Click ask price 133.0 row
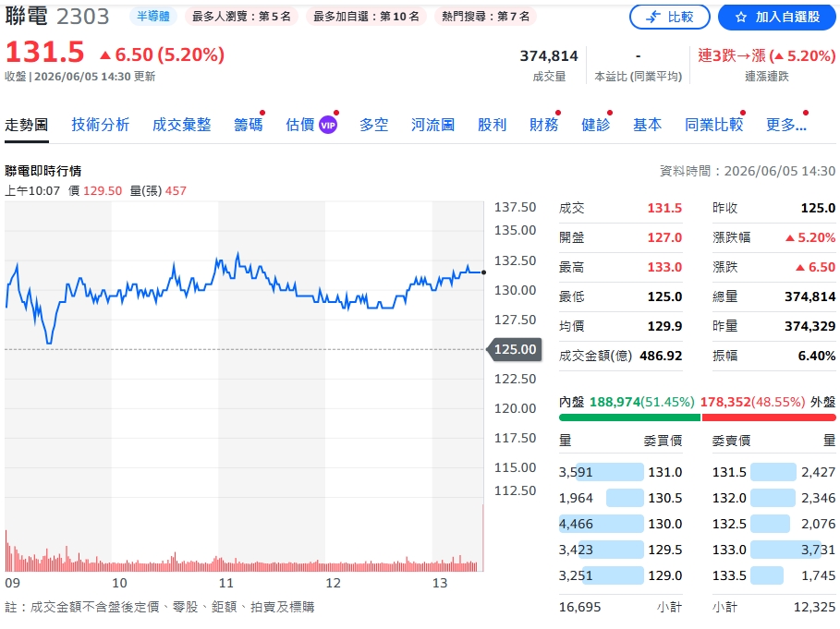 [x=774, y=550]
